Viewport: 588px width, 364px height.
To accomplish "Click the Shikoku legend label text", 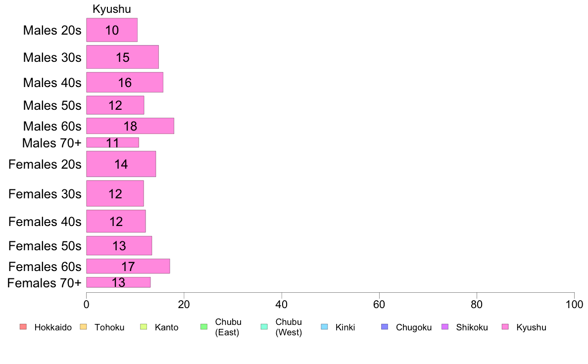I will [x=472, y=327].
